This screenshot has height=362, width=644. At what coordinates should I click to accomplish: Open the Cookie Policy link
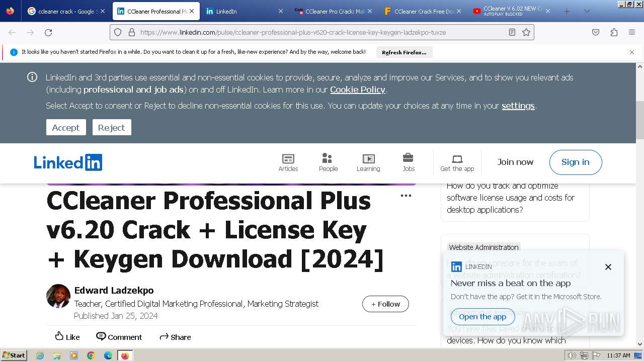pos(358,89)
